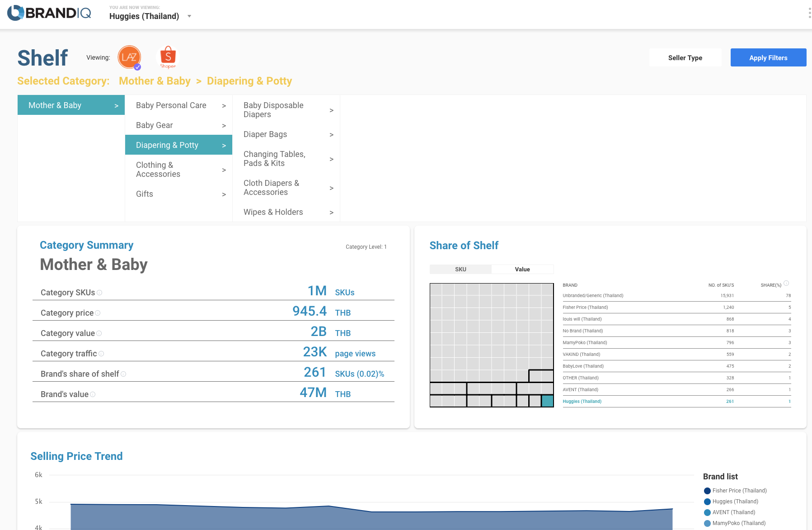
Task: Click the Selling Price Trend area chart
Action: point(371,516)
